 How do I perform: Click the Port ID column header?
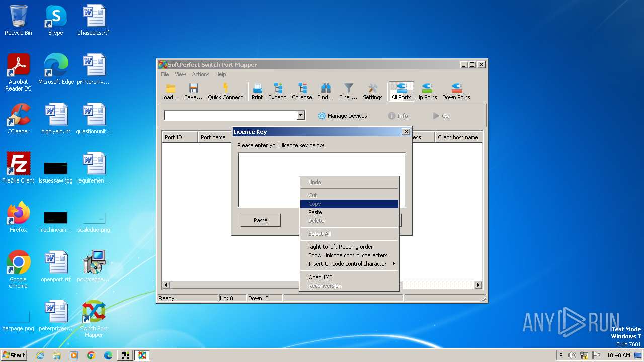[180, 137]
